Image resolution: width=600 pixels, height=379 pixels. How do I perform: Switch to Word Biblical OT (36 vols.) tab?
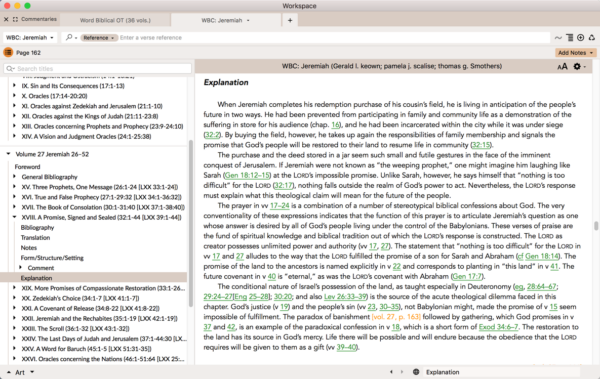115,20
